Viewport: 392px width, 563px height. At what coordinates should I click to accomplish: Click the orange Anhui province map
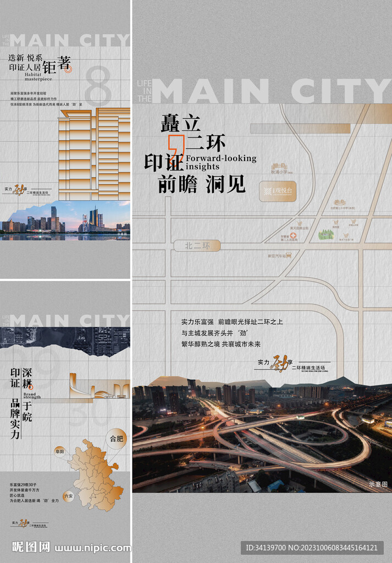tap(95, 474)
